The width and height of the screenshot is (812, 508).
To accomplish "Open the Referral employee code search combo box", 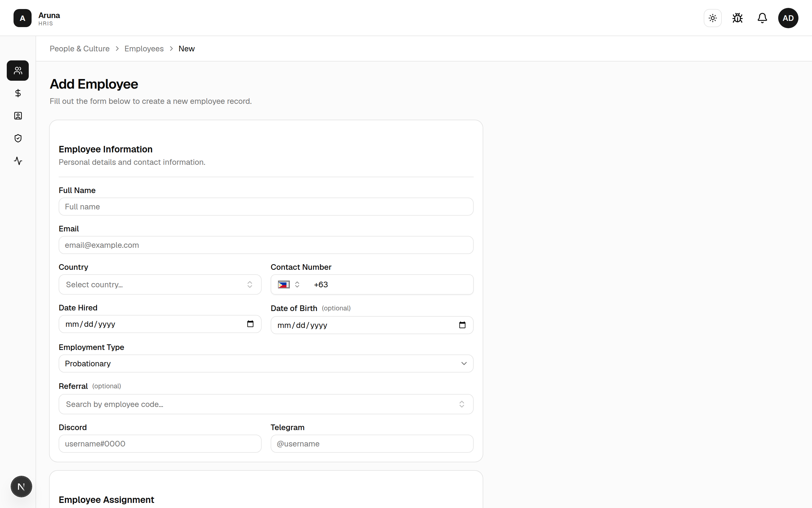I will (266, 404).
